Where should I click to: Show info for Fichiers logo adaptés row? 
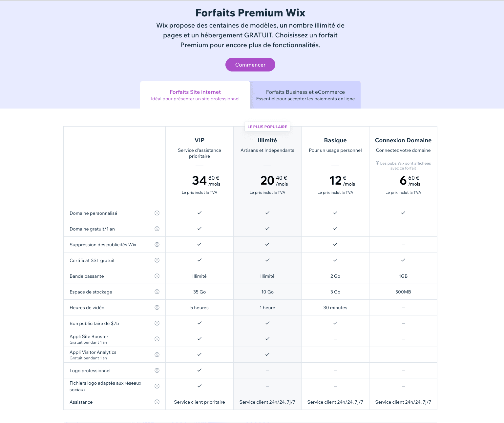(x=157, y=386)
